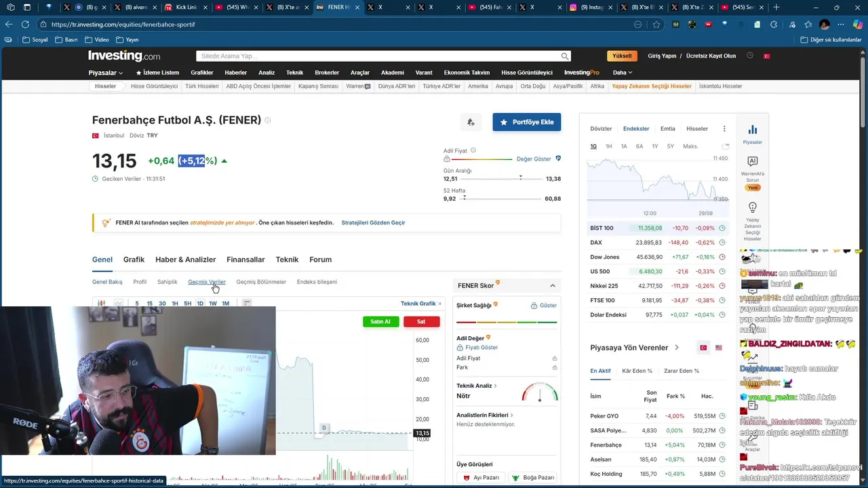Switch to the Finansallar tab

(x=245, y=260)
